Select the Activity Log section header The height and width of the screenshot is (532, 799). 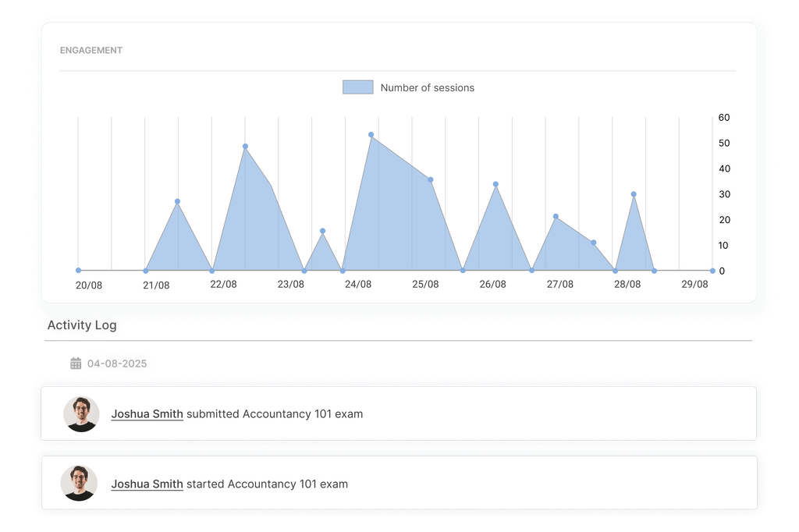pyautogui.click(x=82, y=327)
